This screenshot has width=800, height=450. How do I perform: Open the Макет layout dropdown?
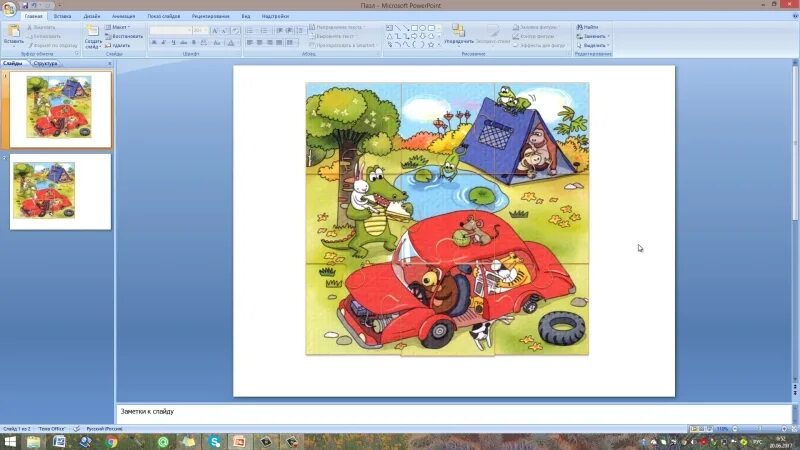[x=118, y=27]
